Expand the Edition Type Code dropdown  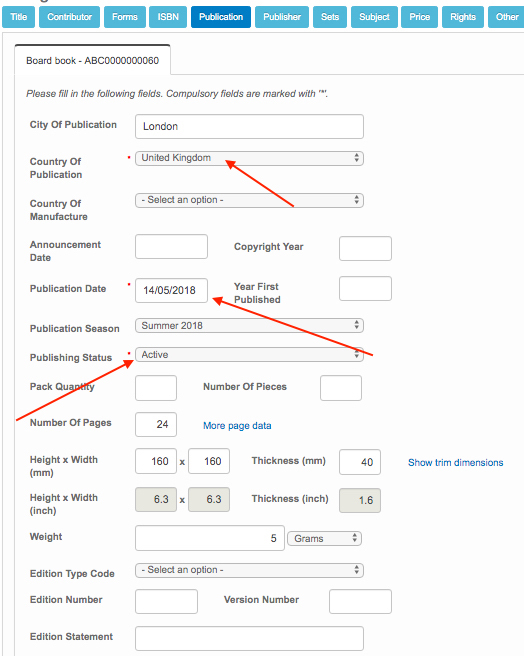tap(249, 570)
